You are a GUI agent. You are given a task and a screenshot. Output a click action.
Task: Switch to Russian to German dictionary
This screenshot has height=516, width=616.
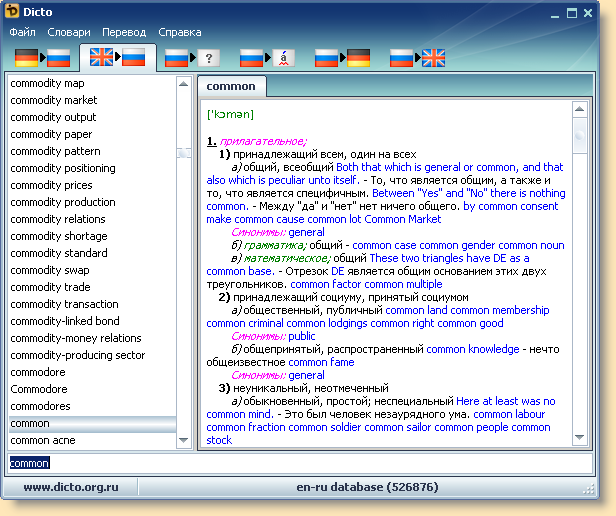coord(342,58)
